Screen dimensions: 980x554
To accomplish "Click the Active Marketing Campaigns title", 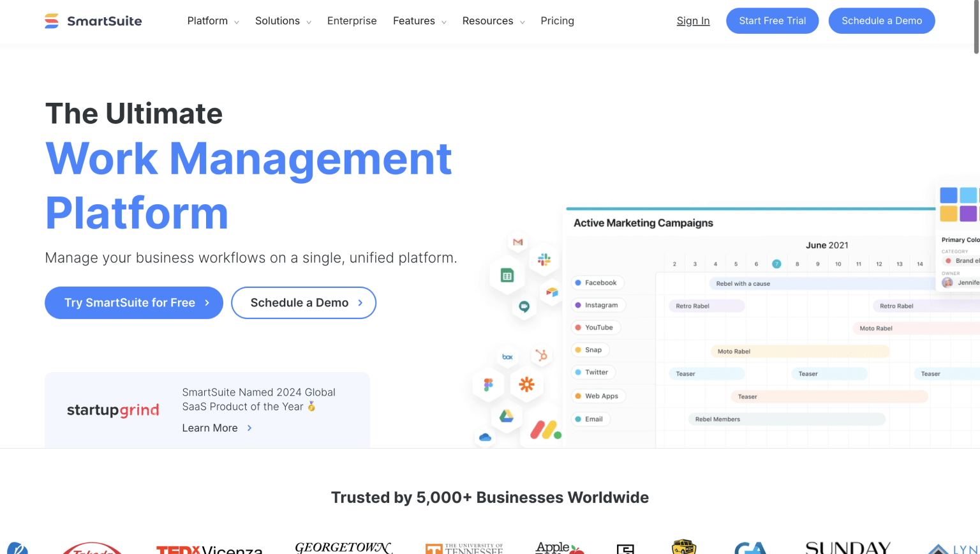I will pyautogui.click(x=643, y=223).
